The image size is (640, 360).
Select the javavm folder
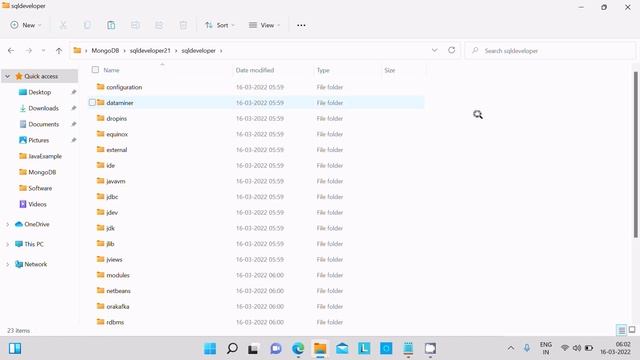(116, 181)
